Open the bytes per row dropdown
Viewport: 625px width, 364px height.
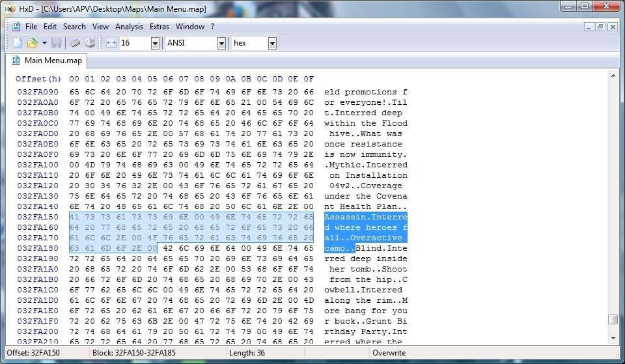155,43
